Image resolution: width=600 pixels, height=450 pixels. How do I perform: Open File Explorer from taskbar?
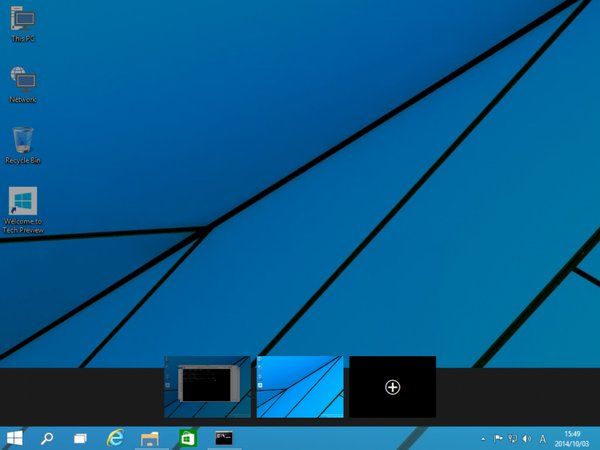[x=150, y=439]
